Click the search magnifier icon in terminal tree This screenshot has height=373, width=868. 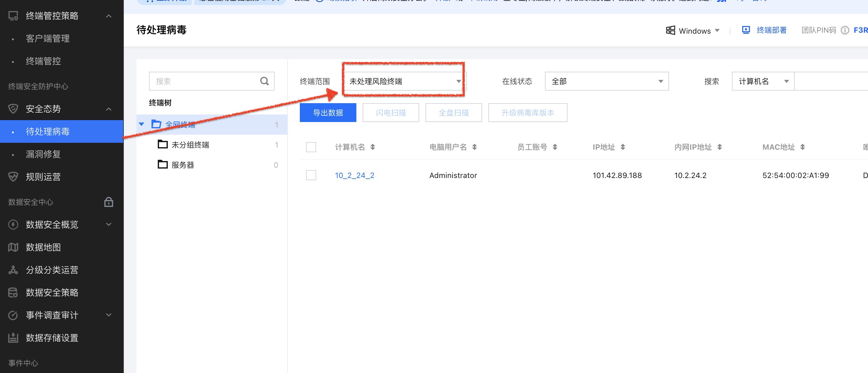point(265,81)
